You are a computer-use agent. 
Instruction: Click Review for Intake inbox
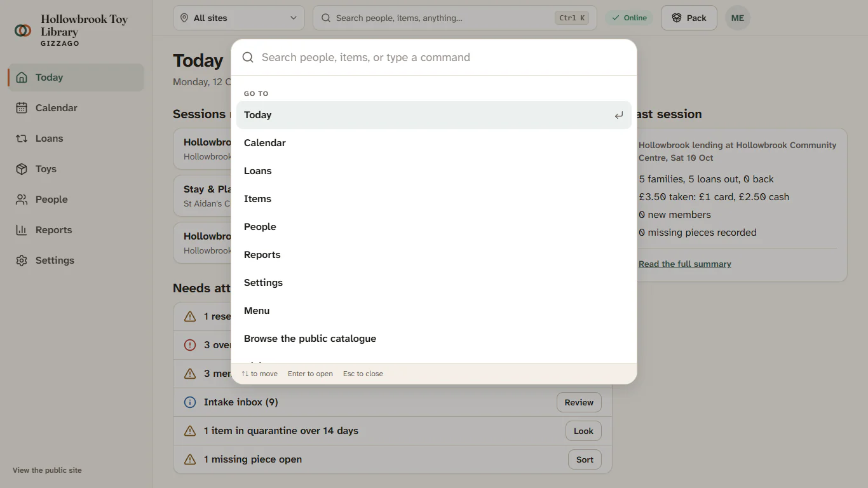coord(579,402)
